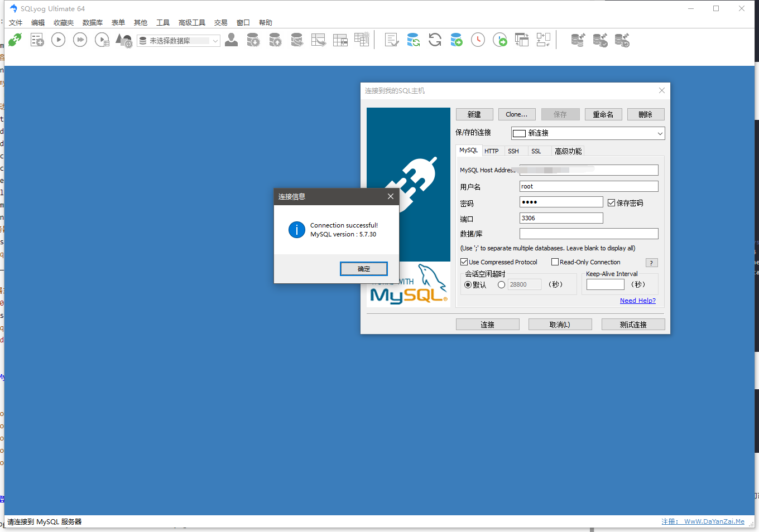Toggle the 保存密码 checkbox
This screenshot has height=532, width=759.
611,203
